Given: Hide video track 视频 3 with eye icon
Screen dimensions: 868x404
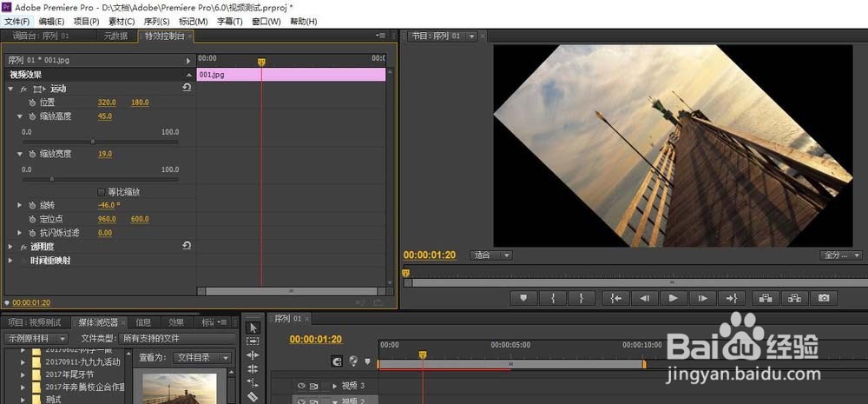Looking at the screenshot, I should [x=301, y=386].
